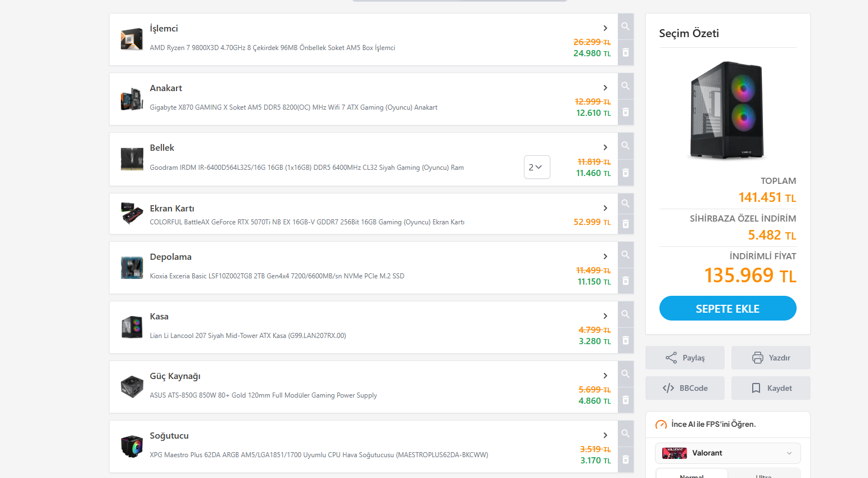The image size is (868, 478).
Task: Select the Normal quality tab
Action: pos(691,475)
